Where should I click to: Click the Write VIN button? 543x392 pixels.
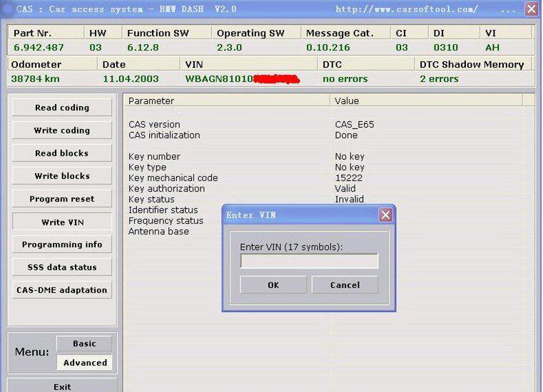pos(62,222)
